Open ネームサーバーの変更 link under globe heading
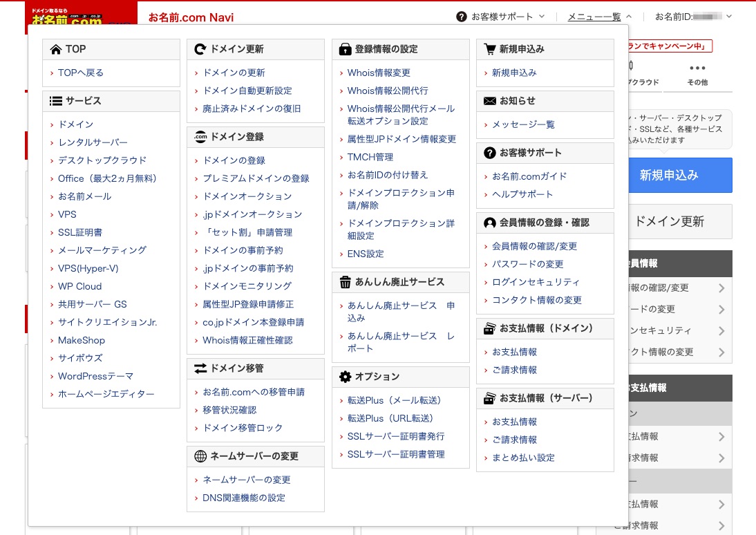Image resolution: width=756 pixels, height=535 pixels. tap(247, 480)
